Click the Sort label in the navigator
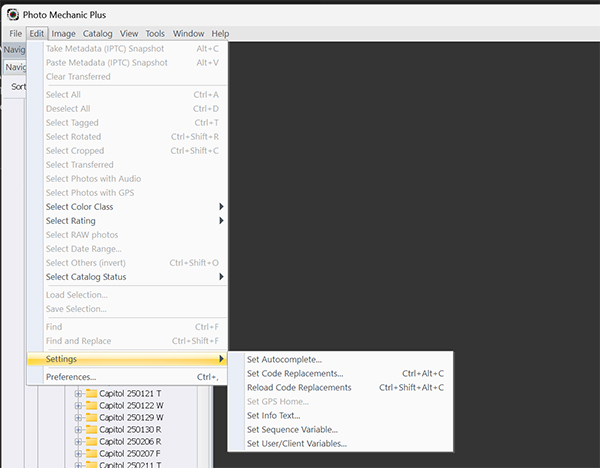Viewport: 600px width, 468px height. coord(18,87)
